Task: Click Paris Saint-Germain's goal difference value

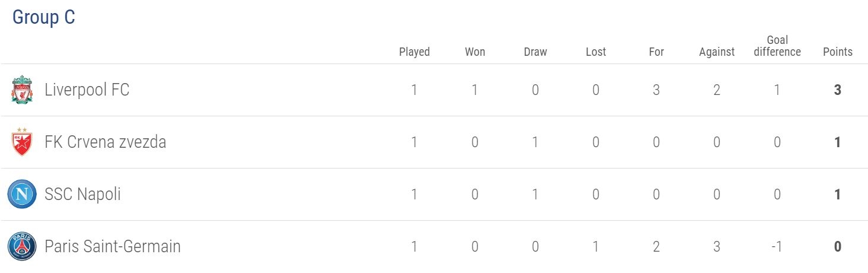Action: pos(777,246)
